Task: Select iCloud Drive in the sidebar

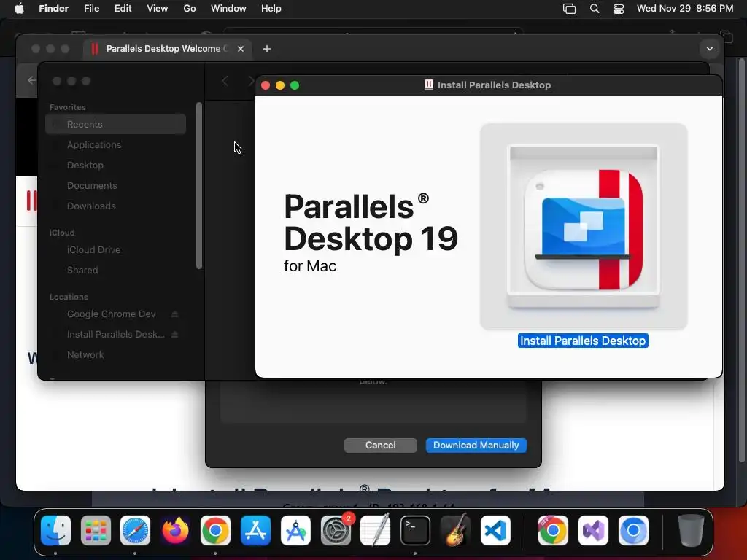Action: tap(116, 249)
